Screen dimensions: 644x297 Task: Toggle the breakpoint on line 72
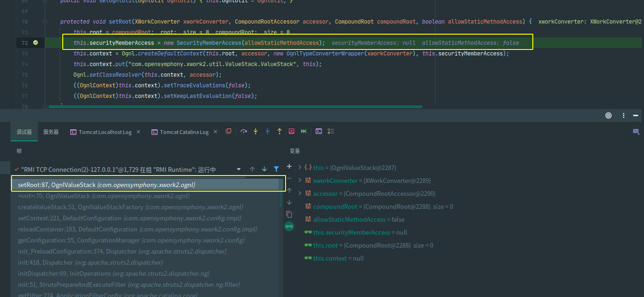tap(36, 43)
